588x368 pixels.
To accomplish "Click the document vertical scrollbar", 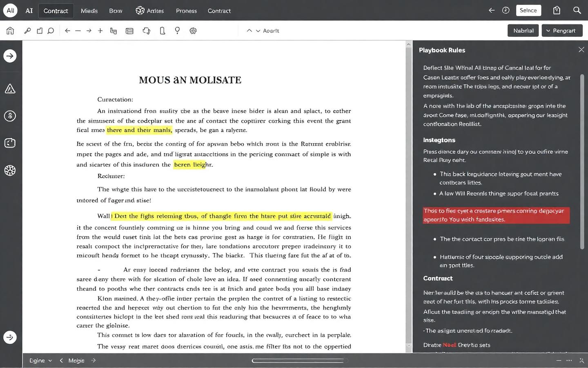I will click(408, 196).
